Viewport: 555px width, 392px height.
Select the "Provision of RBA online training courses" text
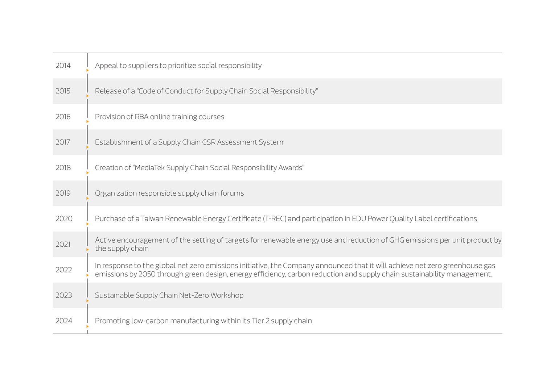(160, 117)
